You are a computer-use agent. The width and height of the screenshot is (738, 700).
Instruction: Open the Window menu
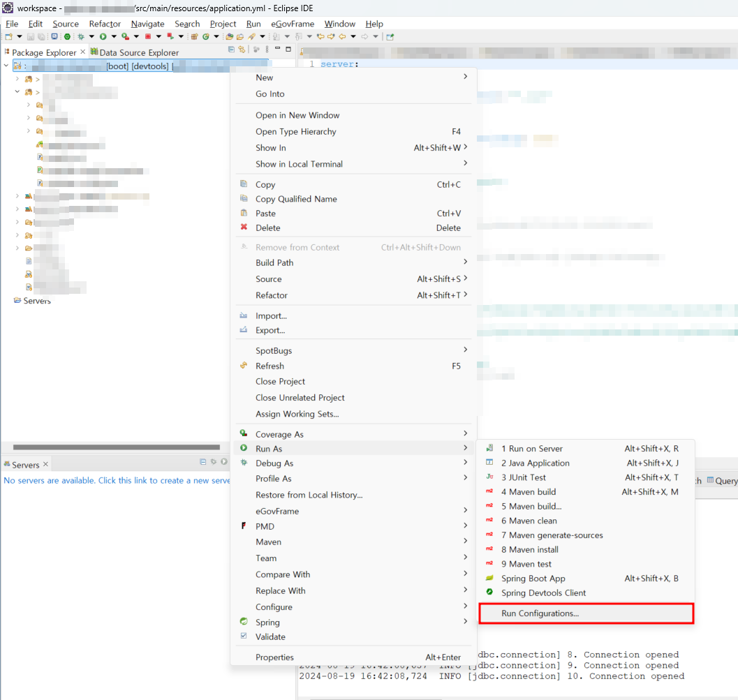tap(339, 24)
